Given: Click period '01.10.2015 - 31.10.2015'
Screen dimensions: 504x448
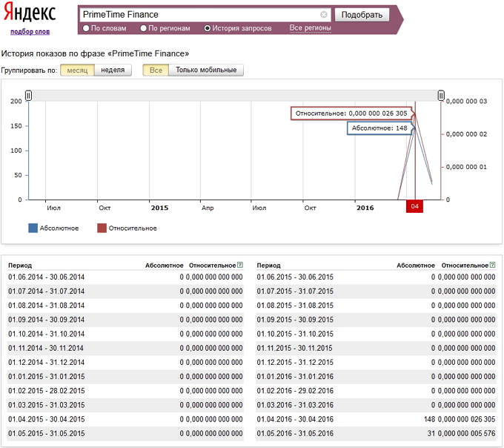Looking at the screenshot, I should [295, 334].
